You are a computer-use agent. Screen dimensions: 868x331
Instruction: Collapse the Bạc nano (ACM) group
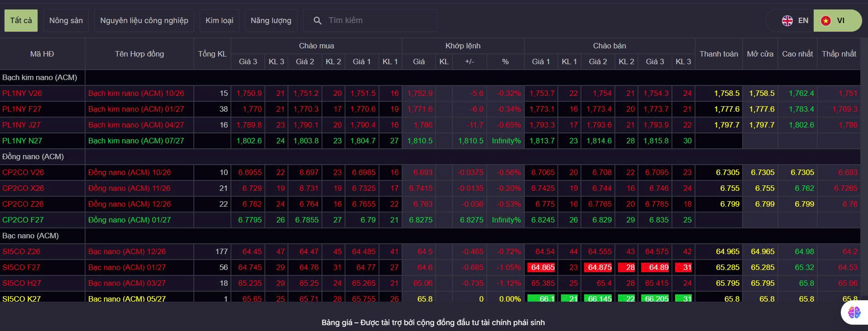[30, 236]
